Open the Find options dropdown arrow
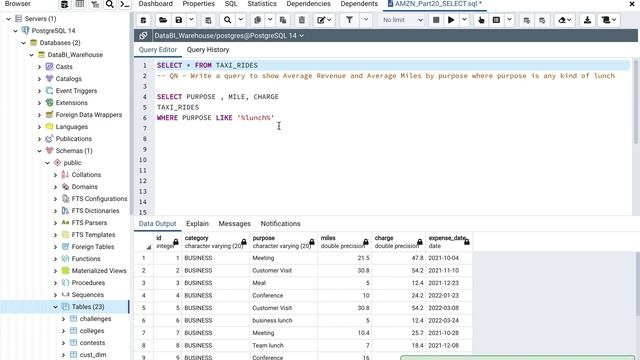 click(241, 20)
